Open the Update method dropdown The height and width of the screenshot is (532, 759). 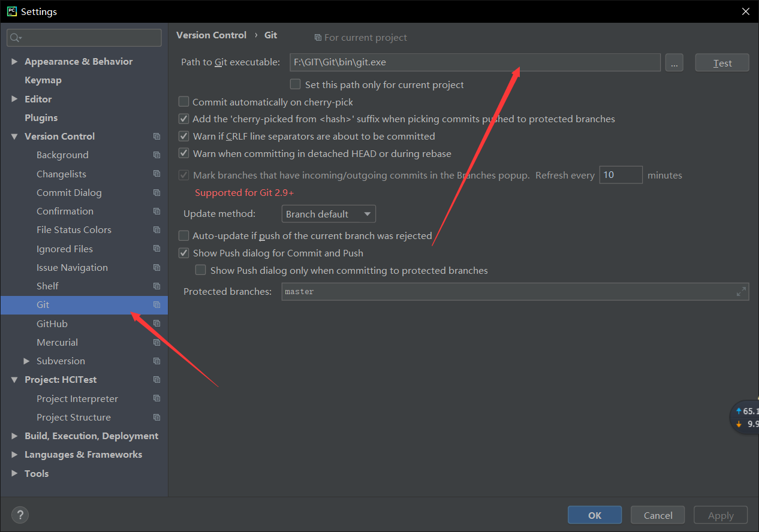tap(329, 214)
